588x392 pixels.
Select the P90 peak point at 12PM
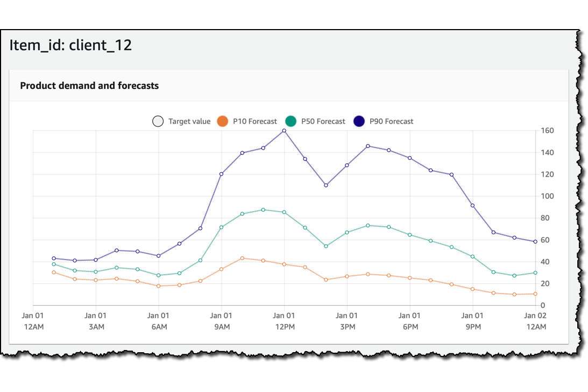pos(284,131)
